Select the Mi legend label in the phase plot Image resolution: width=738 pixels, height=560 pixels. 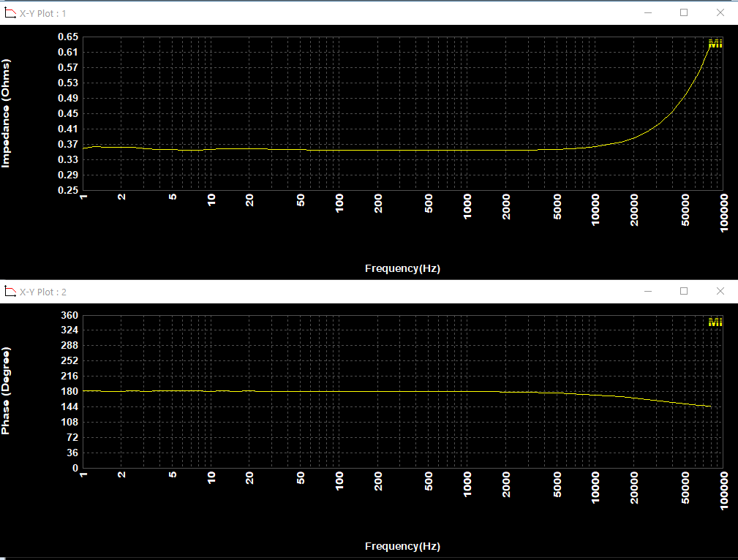click(715, 322)
